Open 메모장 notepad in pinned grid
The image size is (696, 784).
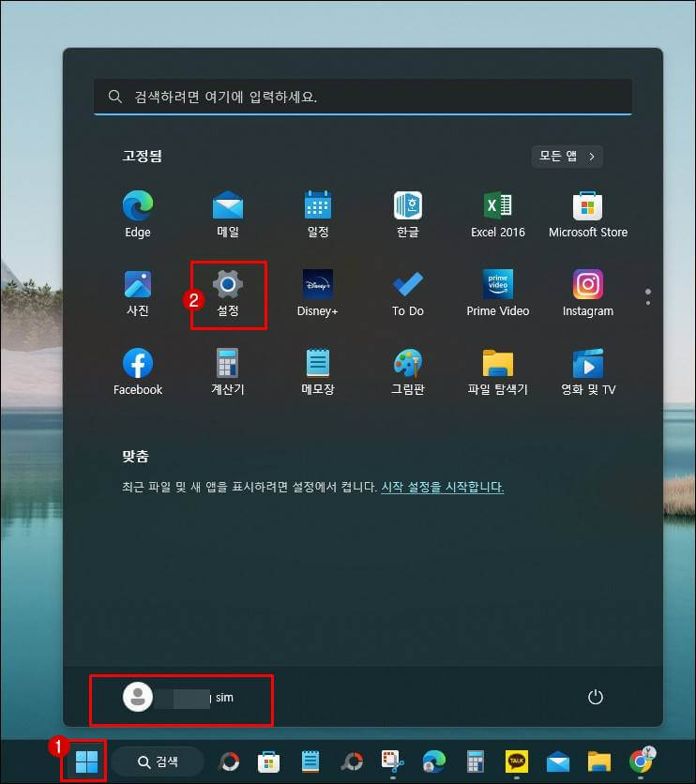[317, 372]
